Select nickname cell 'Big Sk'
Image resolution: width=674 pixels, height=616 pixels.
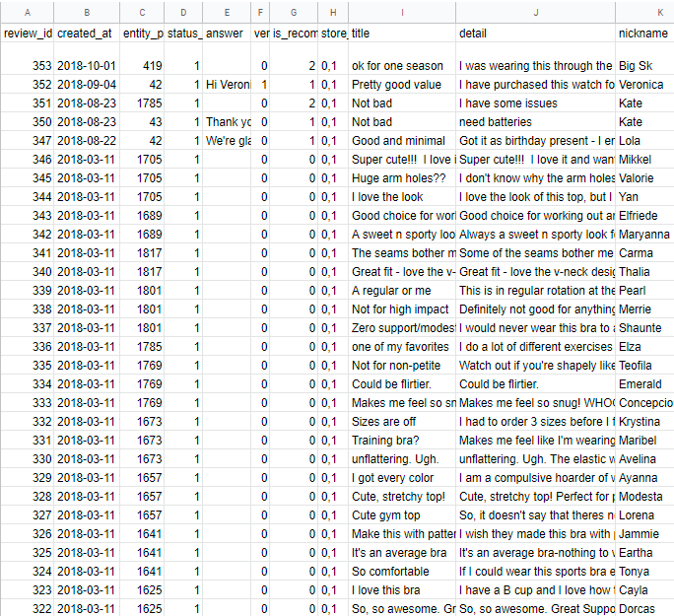coord(644,66)
